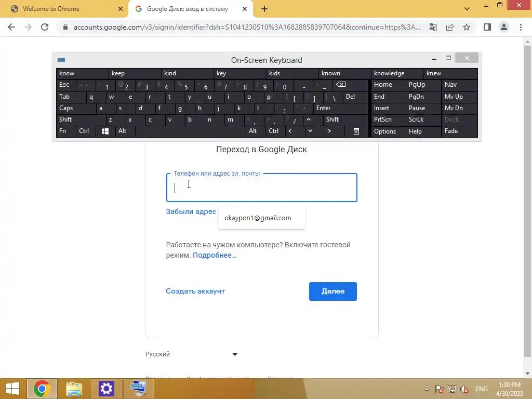Toggle the Nav key on keyboard
532x399 pixels.
coord(459,85)
